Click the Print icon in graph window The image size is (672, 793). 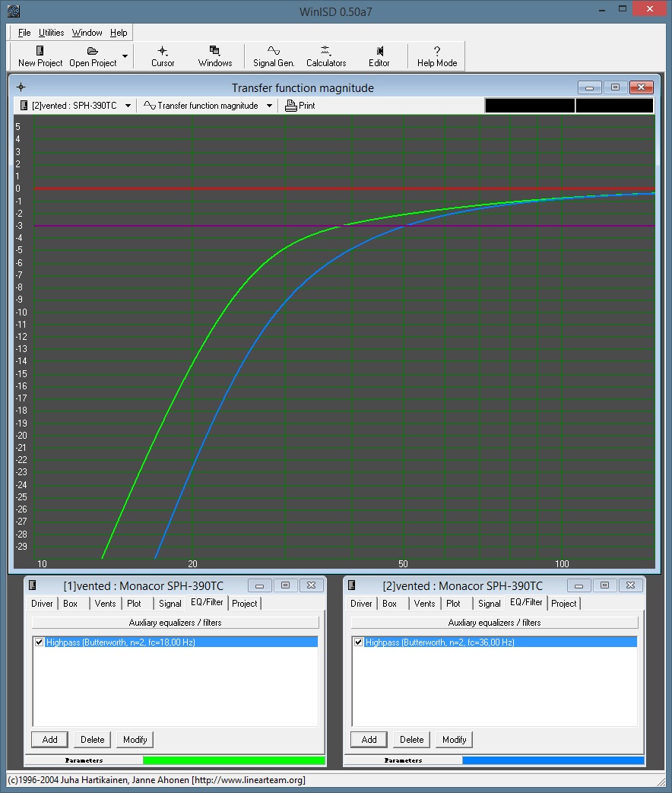point(291,106)
